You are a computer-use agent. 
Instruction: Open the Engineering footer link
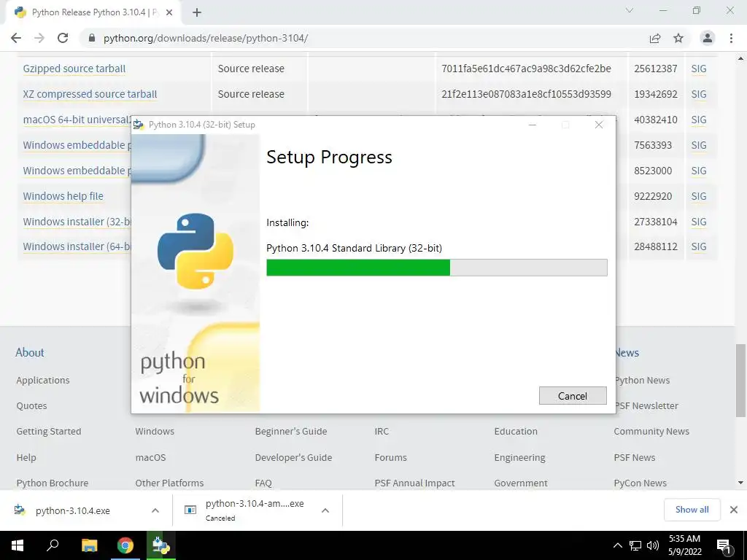tap(519, 458)
